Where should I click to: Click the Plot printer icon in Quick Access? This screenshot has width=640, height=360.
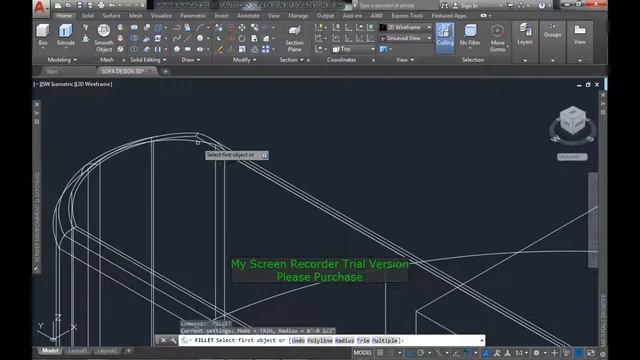(x=101, y=5)
